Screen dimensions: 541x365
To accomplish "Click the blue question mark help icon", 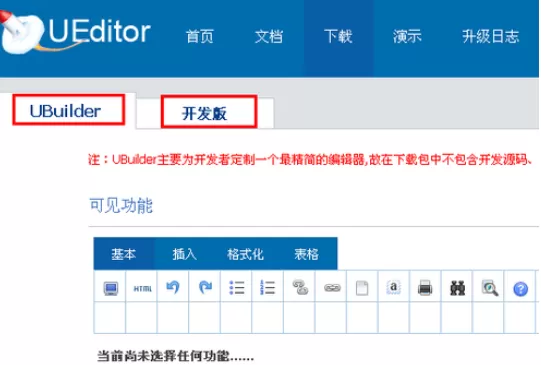I will pos(520,289).
